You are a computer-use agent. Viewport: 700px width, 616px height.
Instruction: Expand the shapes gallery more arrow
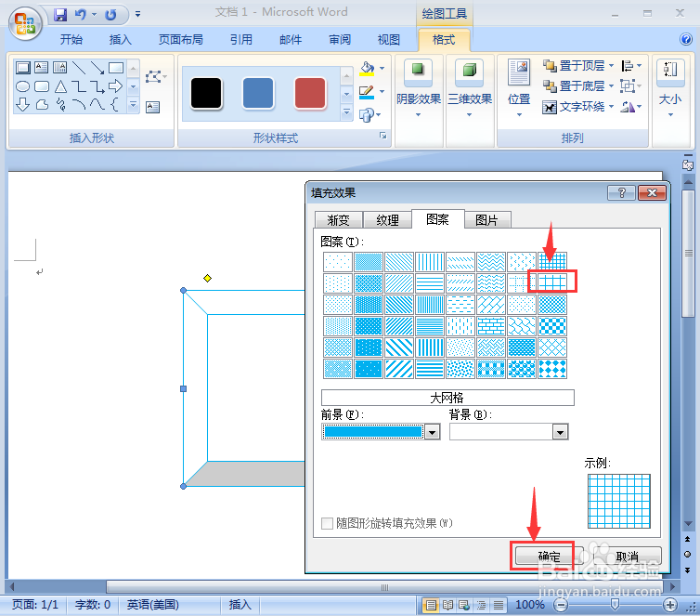tap(133, 105)
